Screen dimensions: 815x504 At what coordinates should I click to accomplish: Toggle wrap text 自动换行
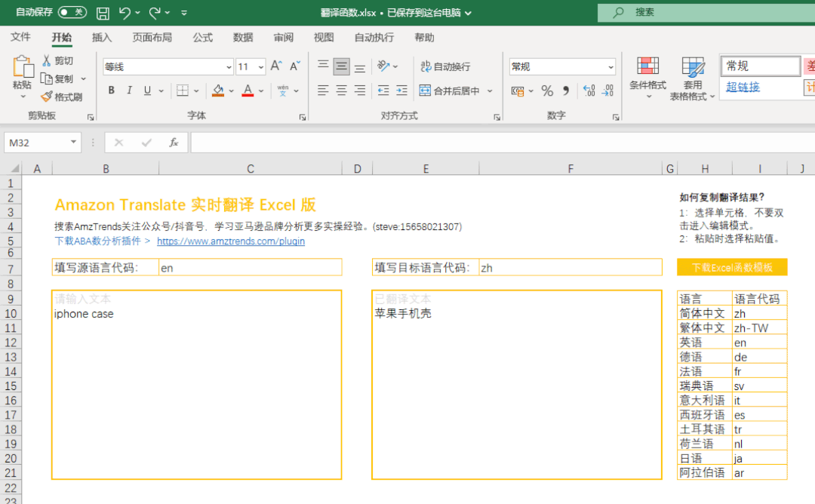[x=445, y=66]
